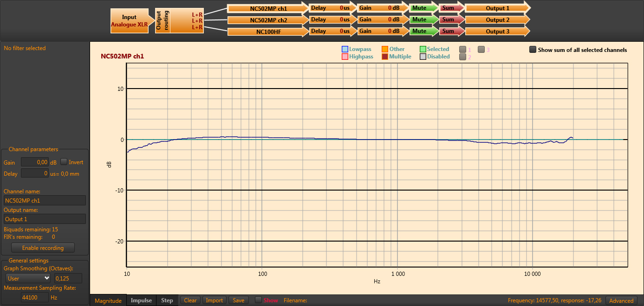Select the NC502MP ch2 channel arrow
Screen dimensions: 644x306
click(x=268, y=20)
